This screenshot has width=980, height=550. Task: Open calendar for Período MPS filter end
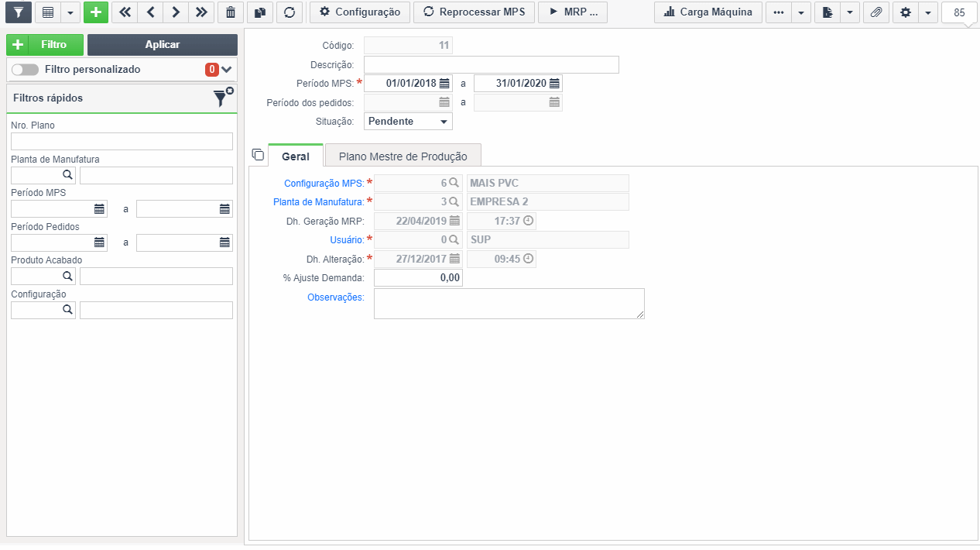224,208
